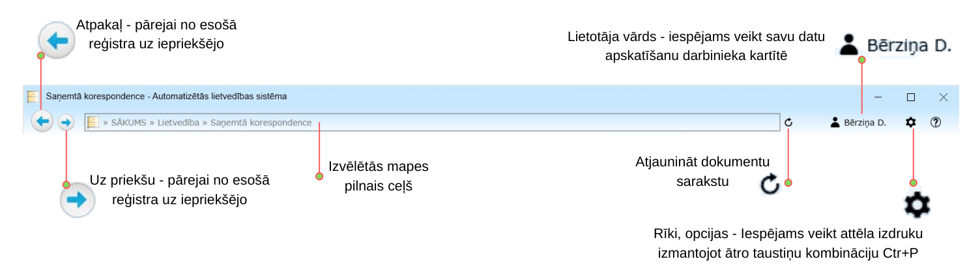
Task: Click Saņemtā korespondence in the breadcrumb path
Action: tap(261, 122)
